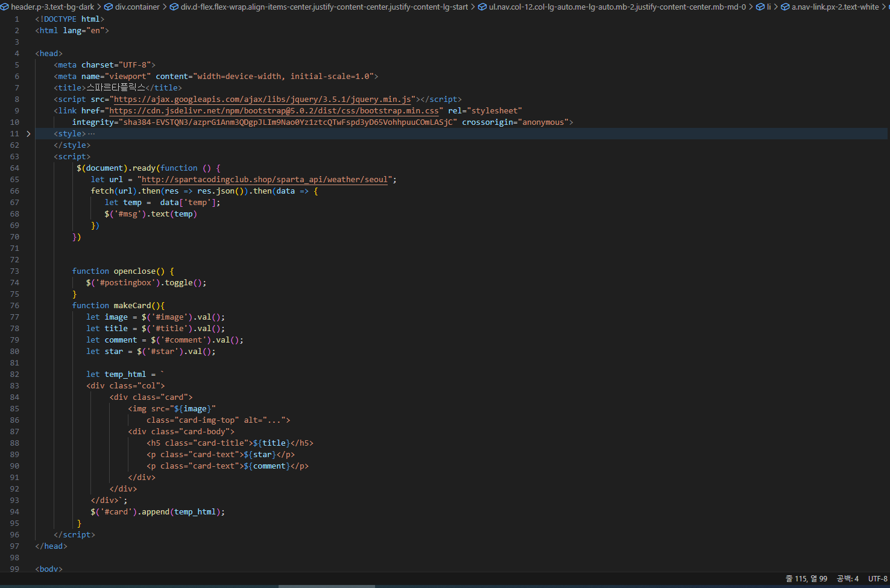Click the 'card-img-top' class value
The width and height of the screenshot is (890, 588).
(x=207, y=420)
